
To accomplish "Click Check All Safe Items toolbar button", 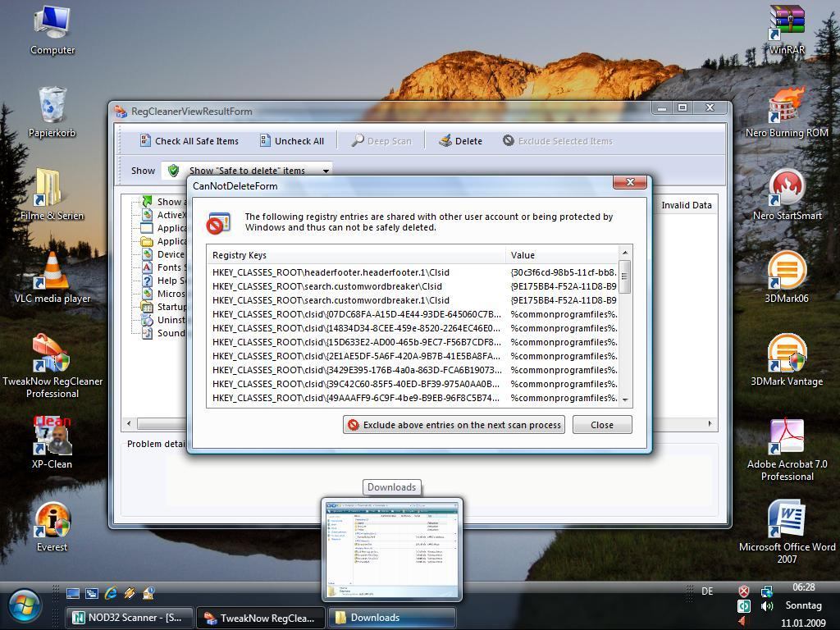I will pos(189,141).
